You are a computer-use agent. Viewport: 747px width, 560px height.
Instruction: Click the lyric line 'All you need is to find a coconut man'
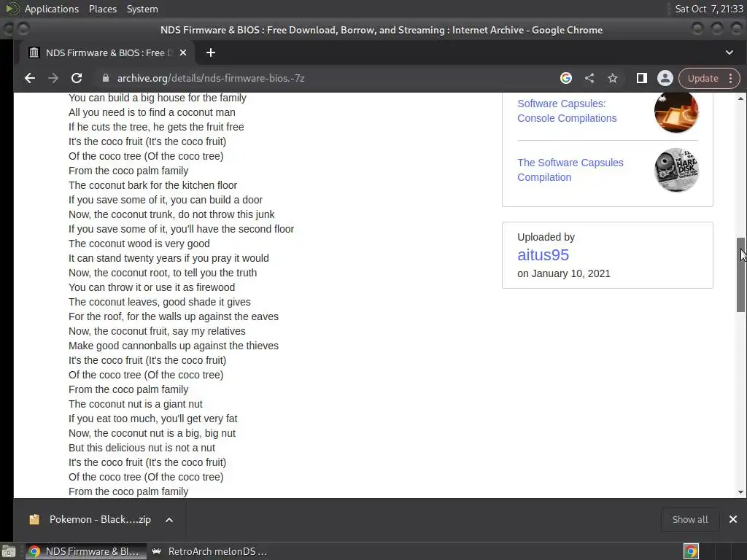click(x=152, y=112)
